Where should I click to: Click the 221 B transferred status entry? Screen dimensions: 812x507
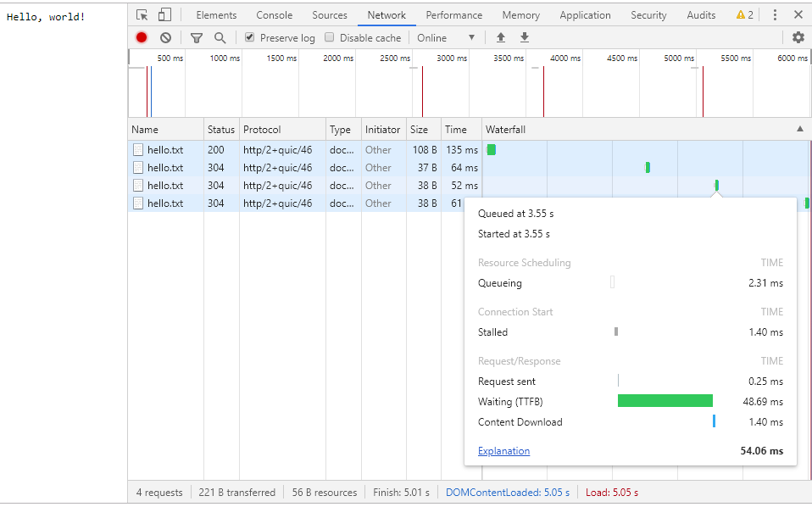coord(236,493)
